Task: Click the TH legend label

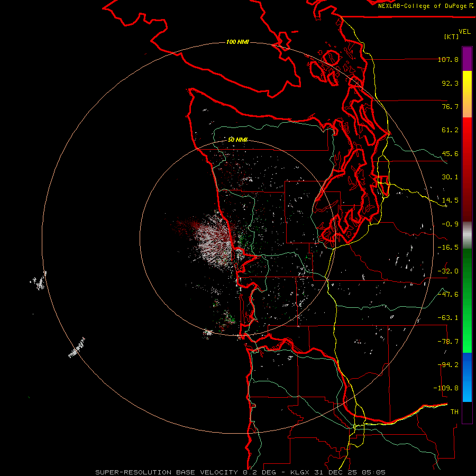Action: point(454,412)
